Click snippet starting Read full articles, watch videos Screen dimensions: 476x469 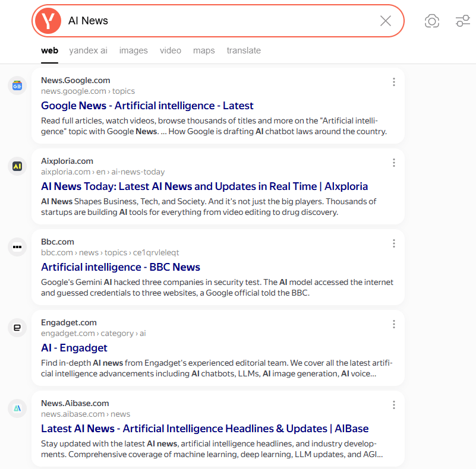(214, 126)
